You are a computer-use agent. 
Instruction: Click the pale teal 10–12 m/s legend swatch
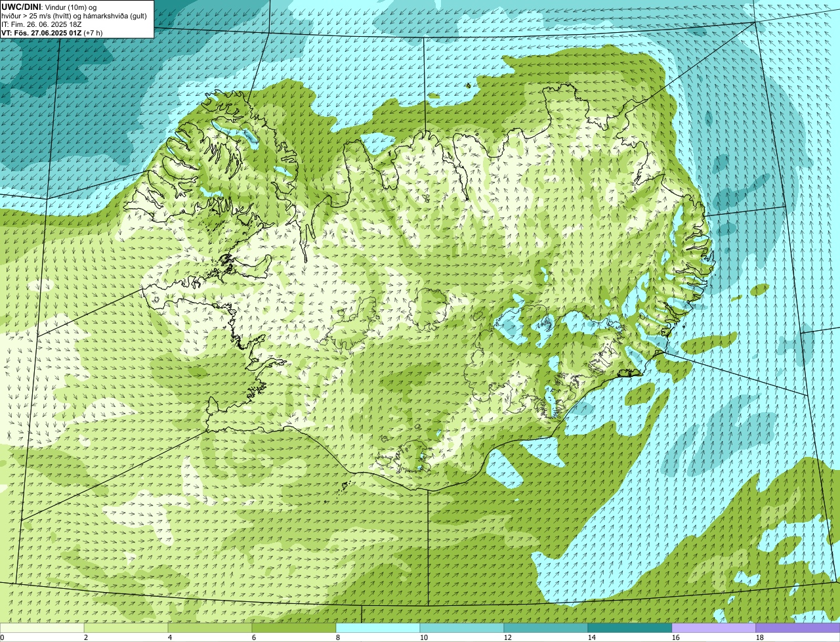tap(462, 628)
